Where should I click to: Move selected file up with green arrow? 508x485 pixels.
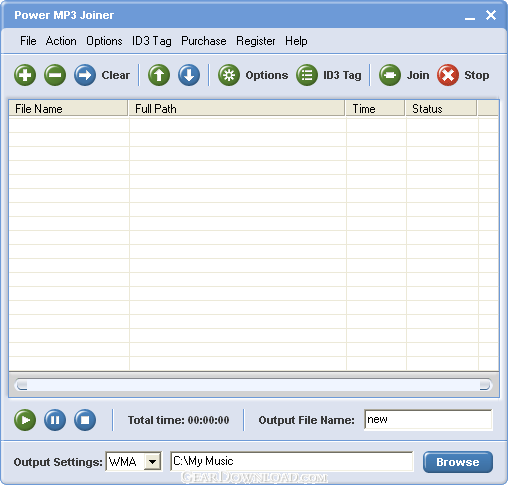159,75
